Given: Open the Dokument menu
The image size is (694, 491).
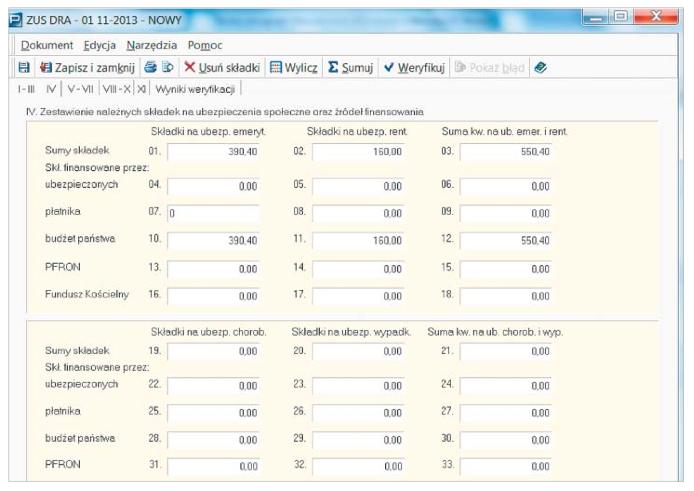Looking at the screenshot, I should pos(48,45).
